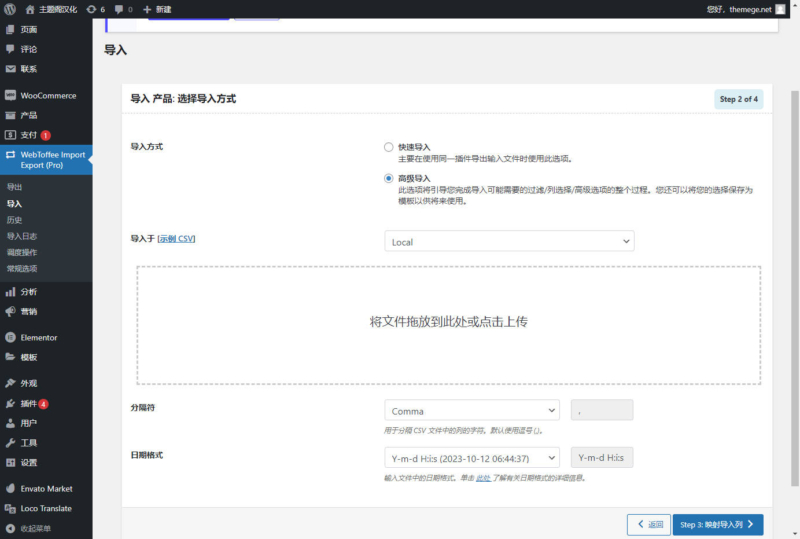The image size is (800, 539).
Task: Open 联系 mail icon in sidebar
Action: 10,69
